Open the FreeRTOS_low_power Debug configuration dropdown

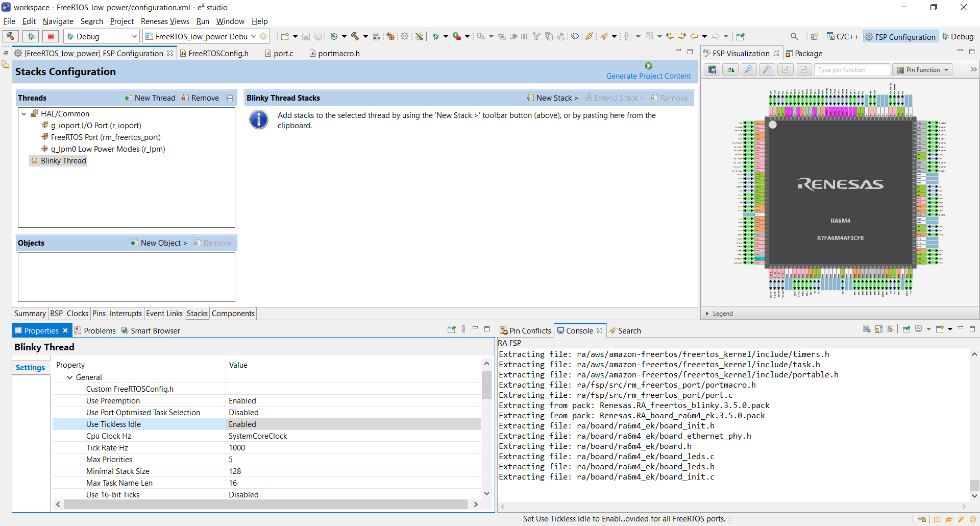click(253, 36)
